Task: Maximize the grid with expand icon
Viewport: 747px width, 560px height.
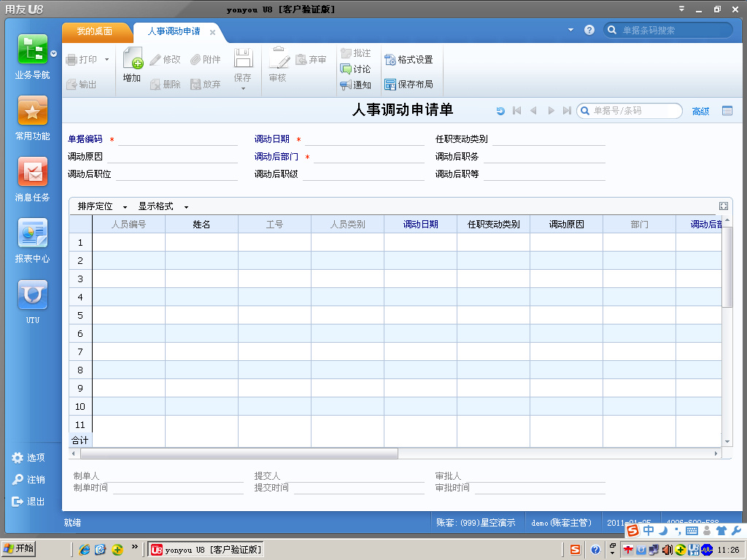Action: point(724,206)
